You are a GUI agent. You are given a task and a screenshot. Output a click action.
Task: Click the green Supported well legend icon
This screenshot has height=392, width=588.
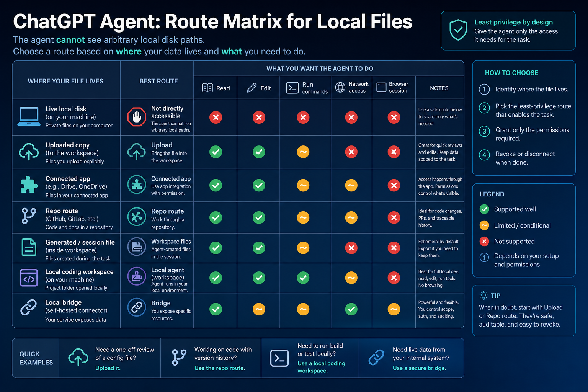(x=484, y=209)
